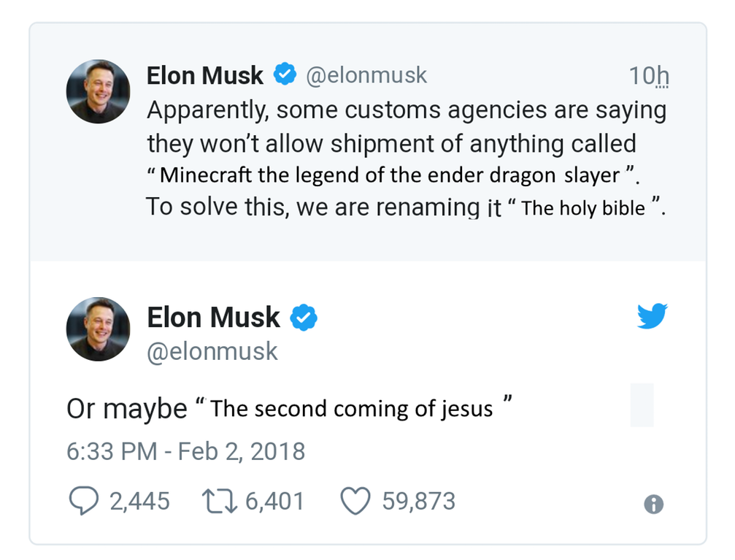Click verified badge in quoted tweet
735x560 pixels.
point(285,74)
